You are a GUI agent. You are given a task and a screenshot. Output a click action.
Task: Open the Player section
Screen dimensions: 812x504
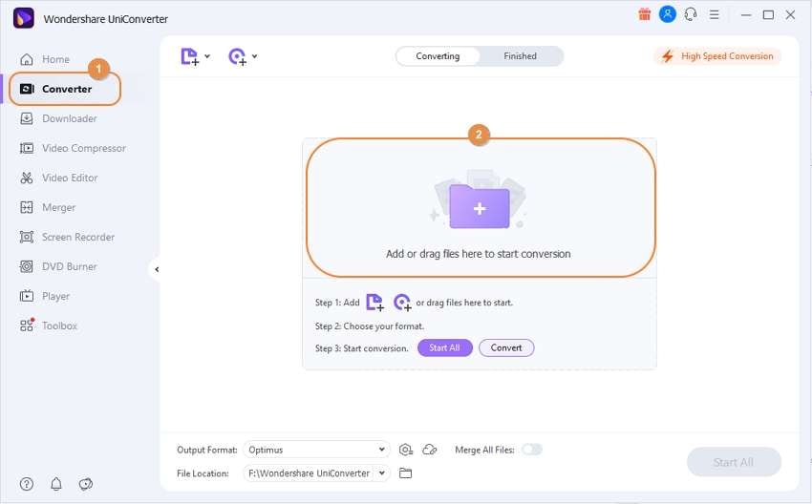click(45, 296)
